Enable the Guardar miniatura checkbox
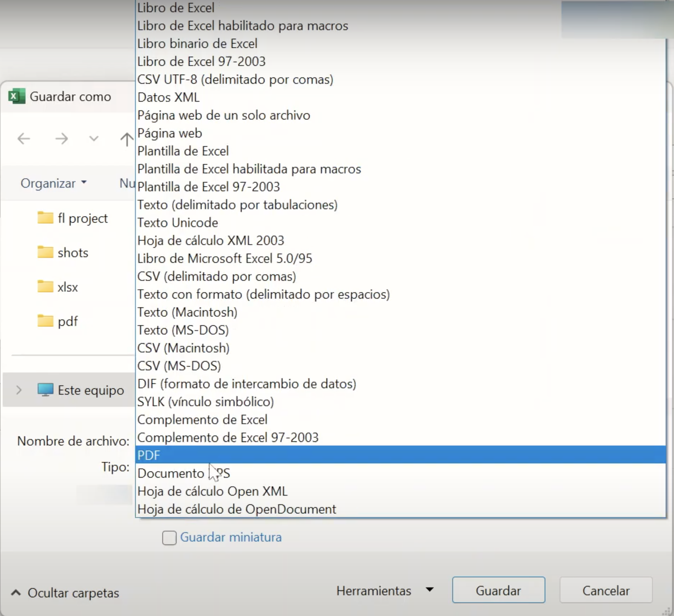The width and height of the screenshot is (674, 616). click(169, 538)
